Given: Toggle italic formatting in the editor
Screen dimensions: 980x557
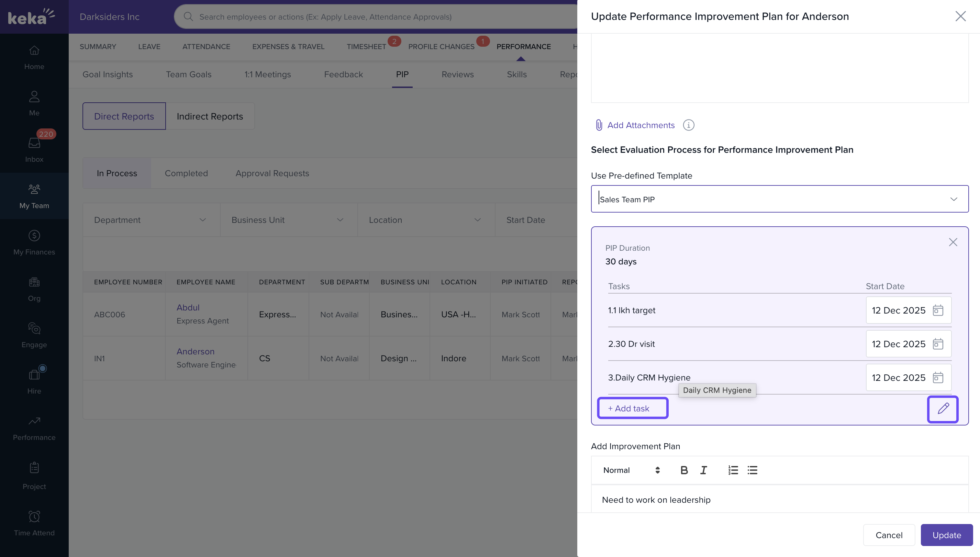Looking at the screenshot, I should (x=703, y=470).
